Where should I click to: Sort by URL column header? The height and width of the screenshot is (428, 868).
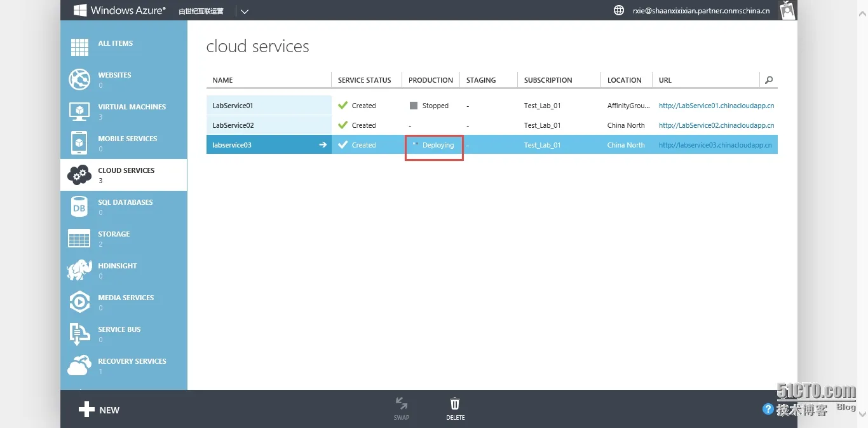click(x=665, y=80)
